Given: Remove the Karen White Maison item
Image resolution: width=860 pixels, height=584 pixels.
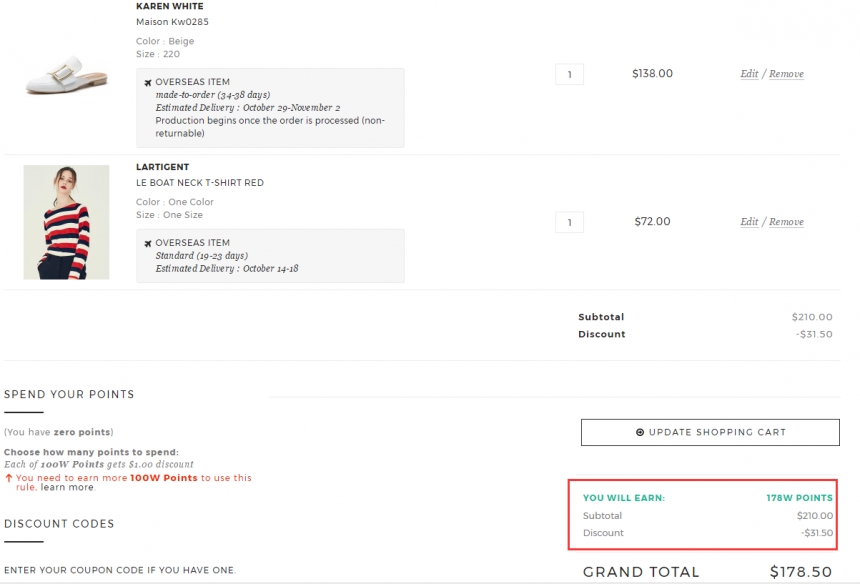Looking at the screenshot, I should pos(786,73).
